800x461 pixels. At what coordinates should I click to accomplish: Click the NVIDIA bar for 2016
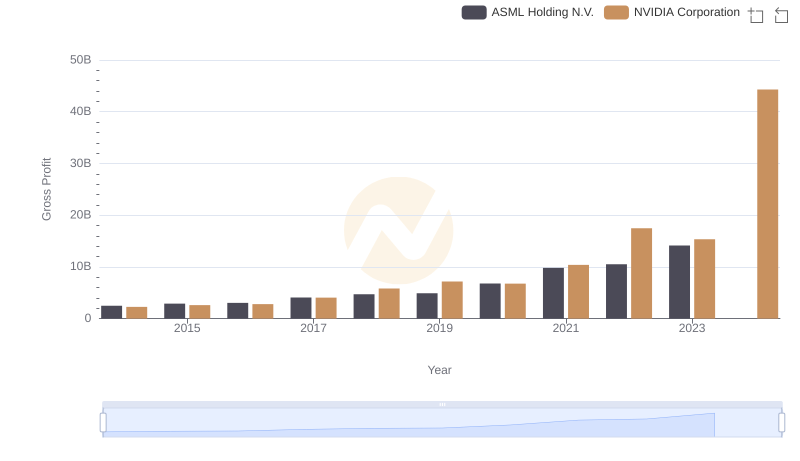263,311
